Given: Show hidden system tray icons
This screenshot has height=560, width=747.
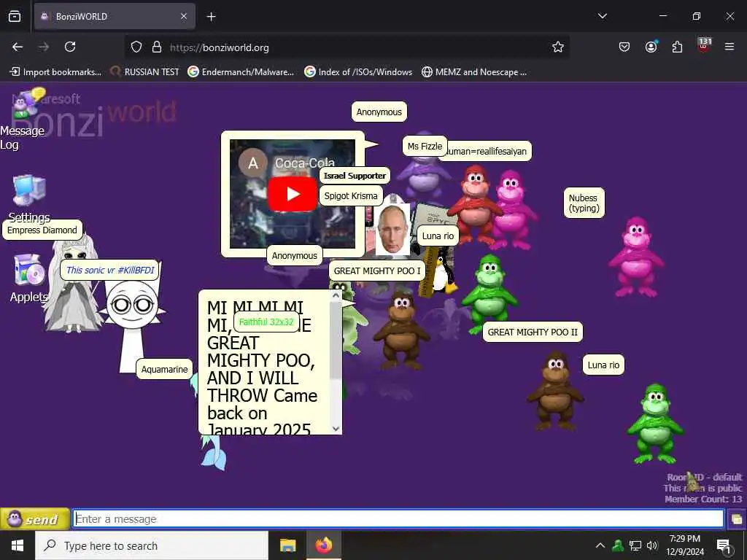Looking at the screenshot, I should coord(600,545).
